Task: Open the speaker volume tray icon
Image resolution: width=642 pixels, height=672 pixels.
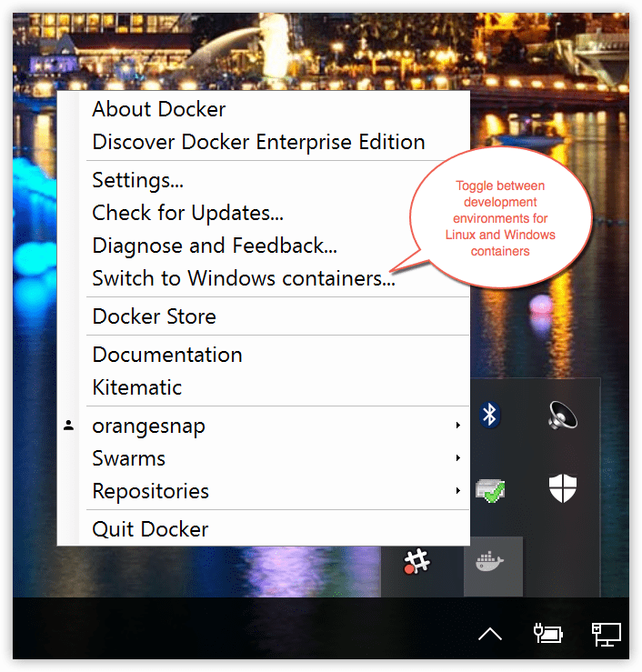Action: pyautogui.click(x=563, y=416)
